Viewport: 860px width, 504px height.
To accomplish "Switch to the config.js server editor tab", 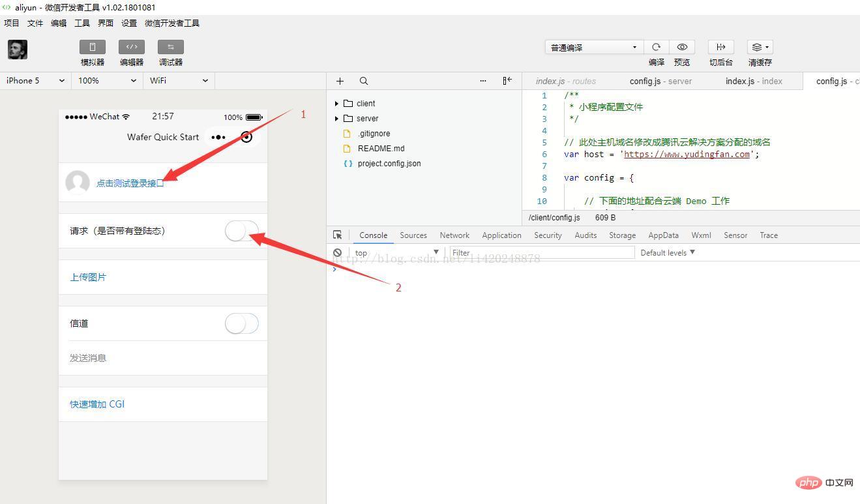I will click(x=660, y=81).
